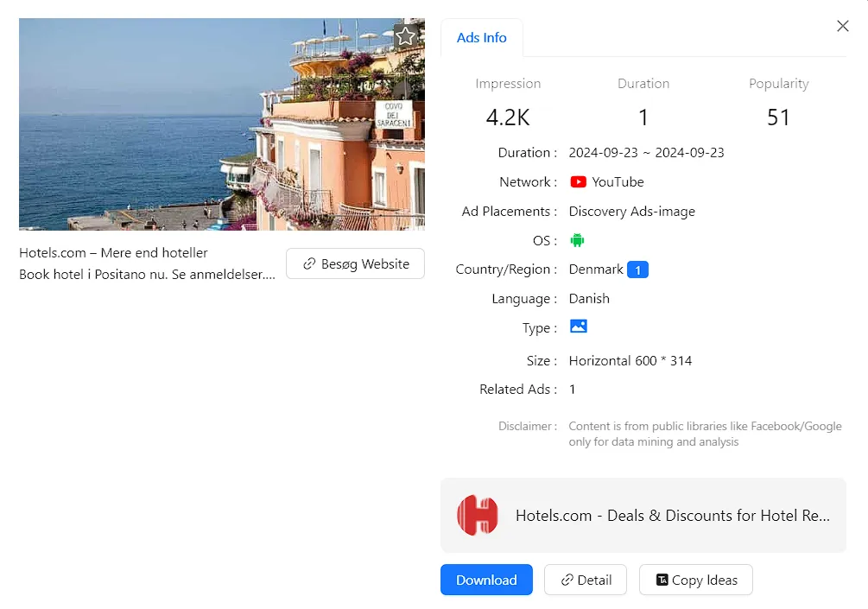Click the Android OS icon
The height and width of the screenshot is (609, 868).
coord(577,240)
